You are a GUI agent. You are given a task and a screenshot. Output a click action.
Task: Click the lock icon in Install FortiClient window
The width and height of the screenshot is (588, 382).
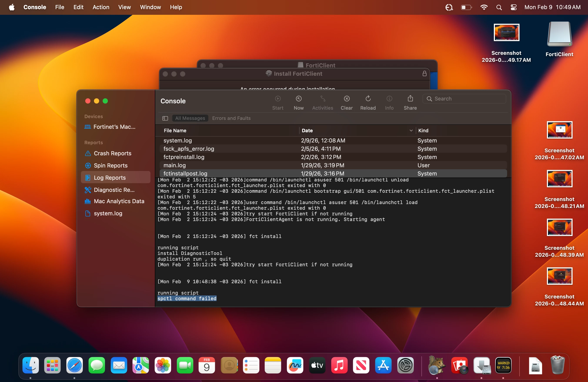(424, 74)
